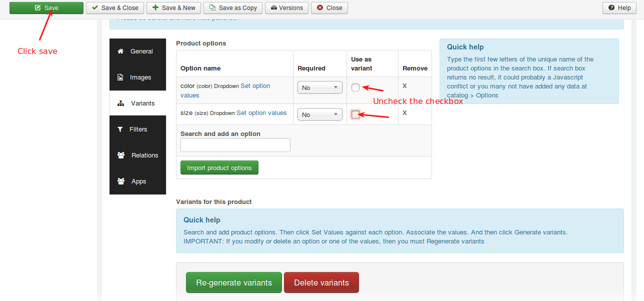Click Import product options button

tap(219, 167)
